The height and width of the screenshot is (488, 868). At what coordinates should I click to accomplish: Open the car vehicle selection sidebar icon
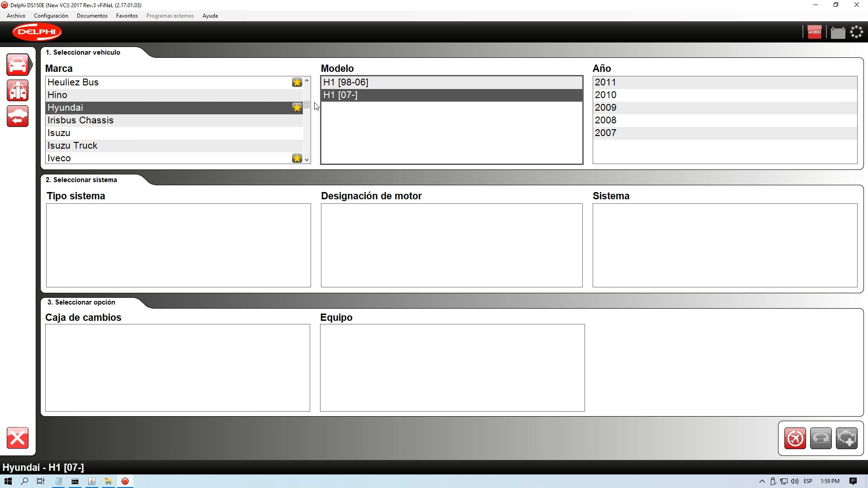click(x=18, y=65)
